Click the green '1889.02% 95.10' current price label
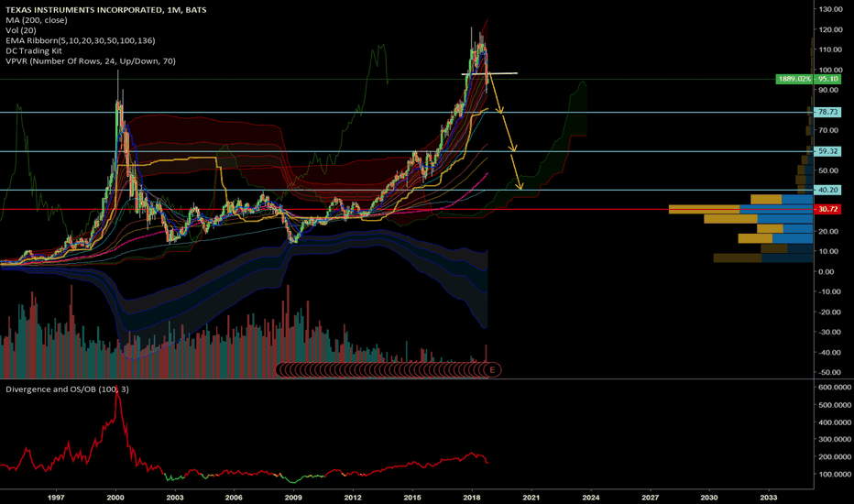 (x=808, y=79)
